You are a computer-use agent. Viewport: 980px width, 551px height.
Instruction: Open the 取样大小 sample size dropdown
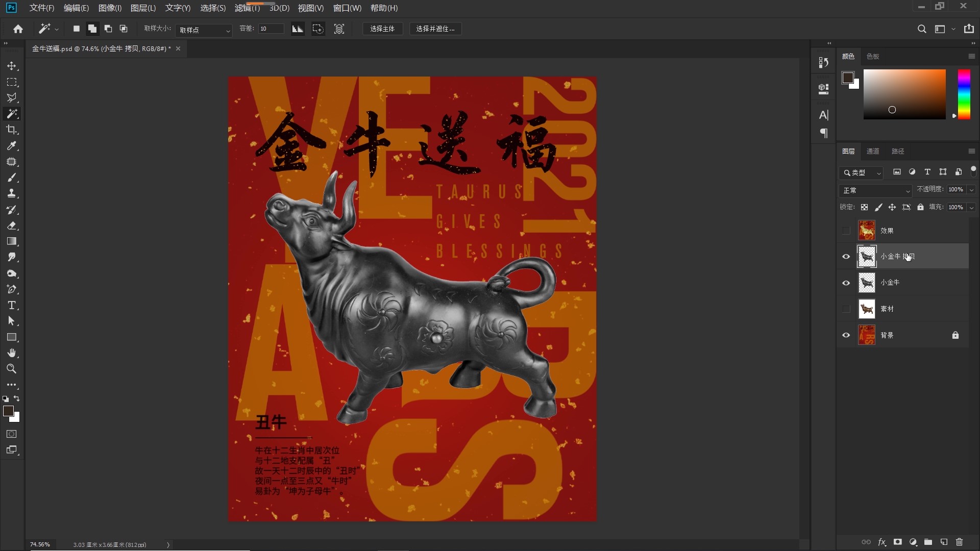pos(204,30)
